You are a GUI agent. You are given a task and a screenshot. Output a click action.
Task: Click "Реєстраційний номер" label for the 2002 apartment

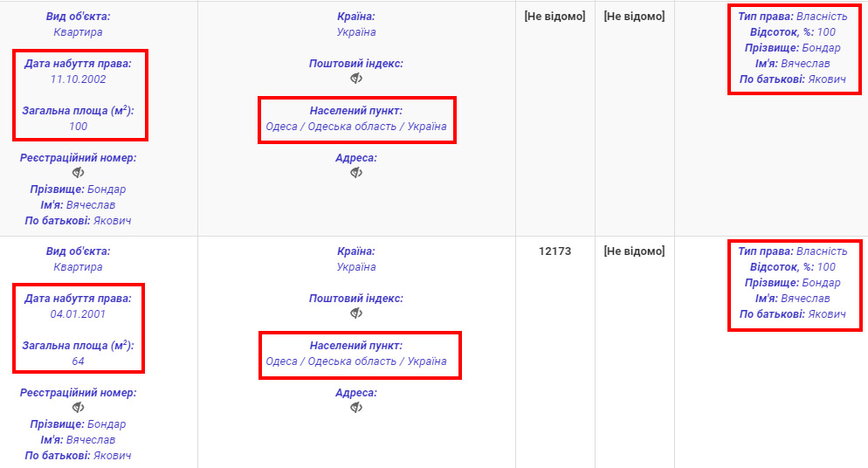pos(79,158)
